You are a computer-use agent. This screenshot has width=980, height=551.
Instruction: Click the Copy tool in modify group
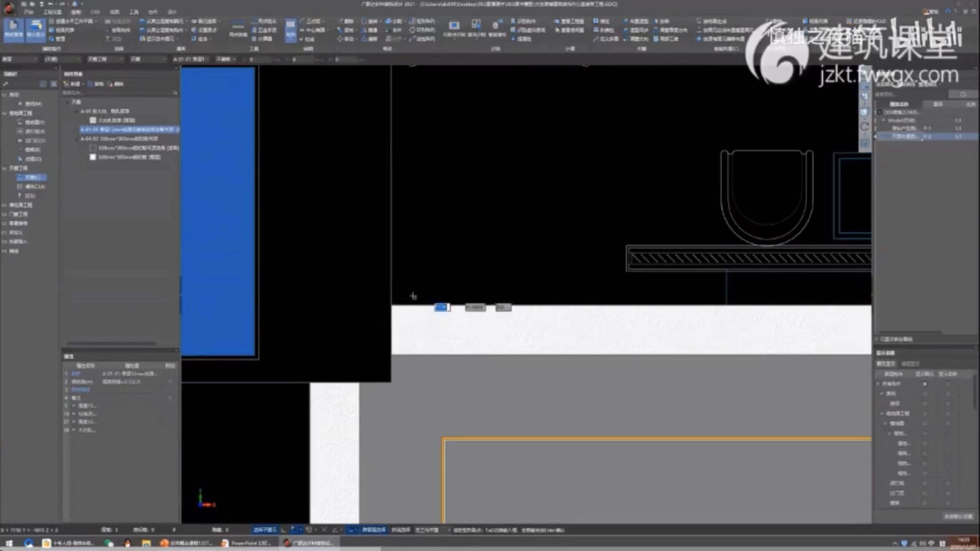coord(346,30)
